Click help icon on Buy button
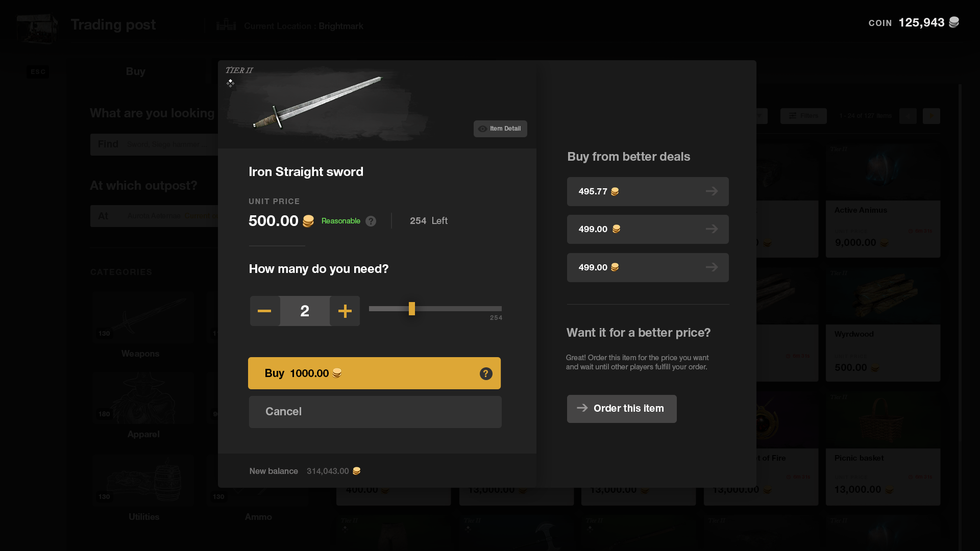 (x=486, y=373)
